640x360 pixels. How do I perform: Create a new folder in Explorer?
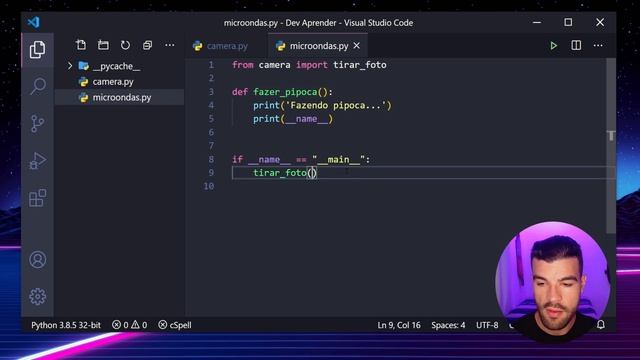pyautogui.click(x=103, y=45)
